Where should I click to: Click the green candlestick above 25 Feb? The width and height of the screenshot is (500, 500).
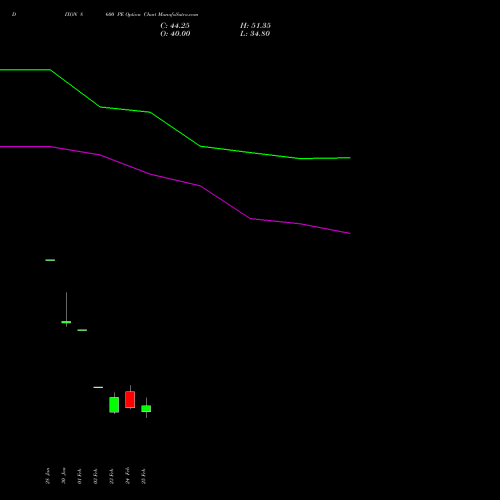pyautogui.click(x=146, y=408)
